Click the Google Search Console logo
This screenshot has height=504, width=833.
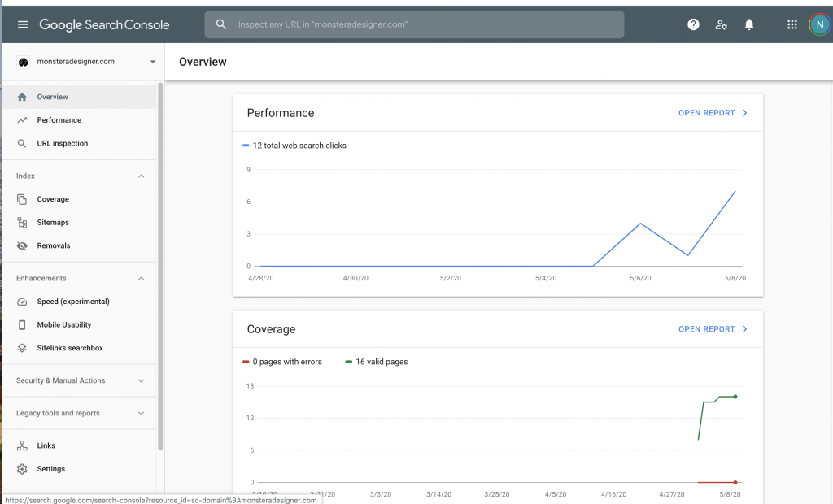[104, 24]
